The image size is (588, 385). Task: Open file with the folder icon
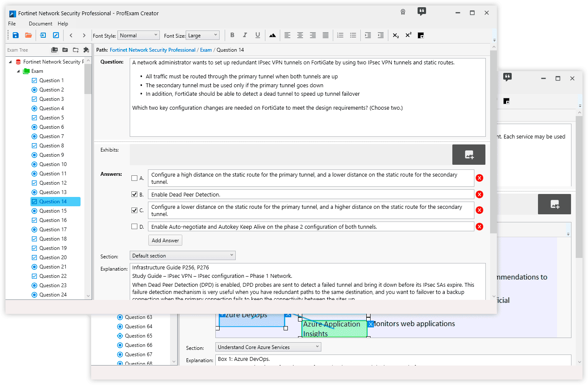coord(28,35)
